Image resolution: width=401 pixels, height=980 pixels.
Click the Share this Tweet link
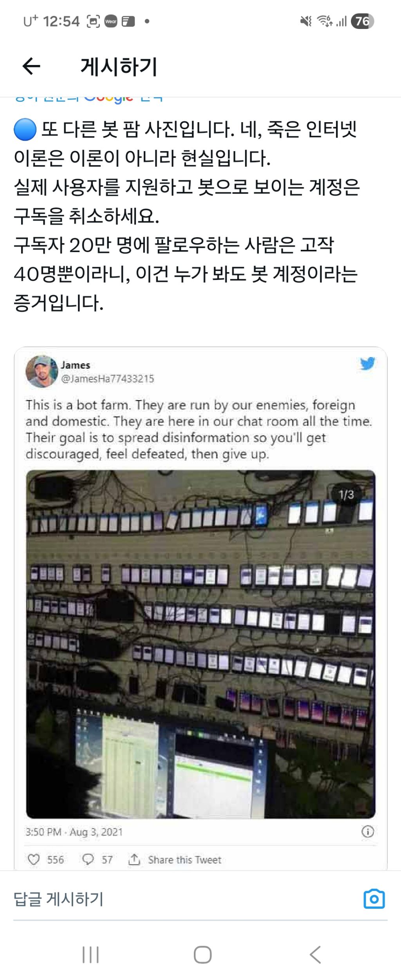(x=184, y=860)
